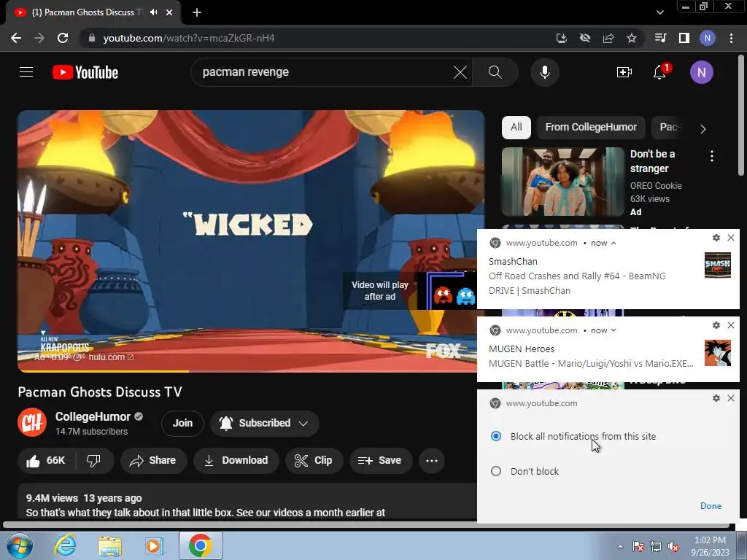Viewport: 747px width, 560px height.
Task: Dislike the video with thumbs down
Action: click(x=94, y=461)
